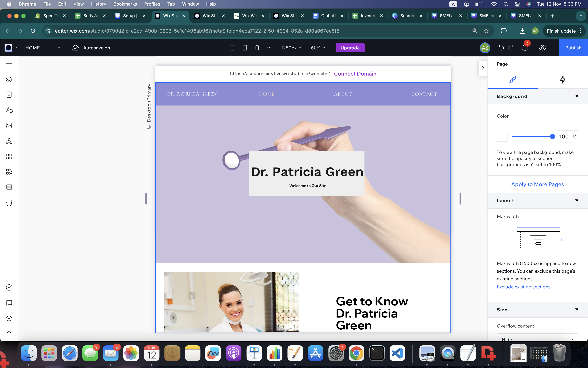
Task: Open Chrome extensions puzzle icon
Action: (x=504, y=31)
